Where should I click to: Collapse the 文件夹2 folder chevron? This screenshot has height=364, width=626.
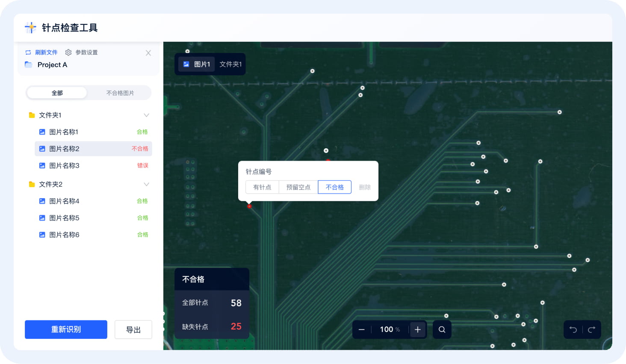point(146,185)
